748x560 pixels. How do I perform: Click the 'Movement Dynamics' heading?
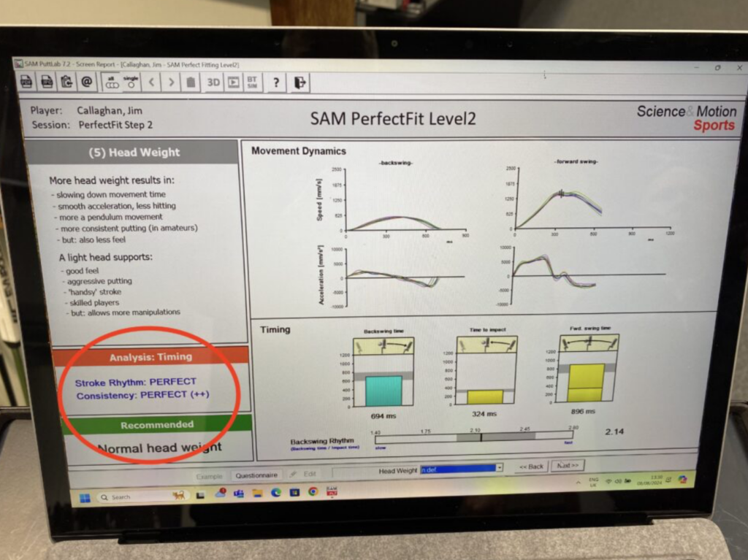point(299,151)
